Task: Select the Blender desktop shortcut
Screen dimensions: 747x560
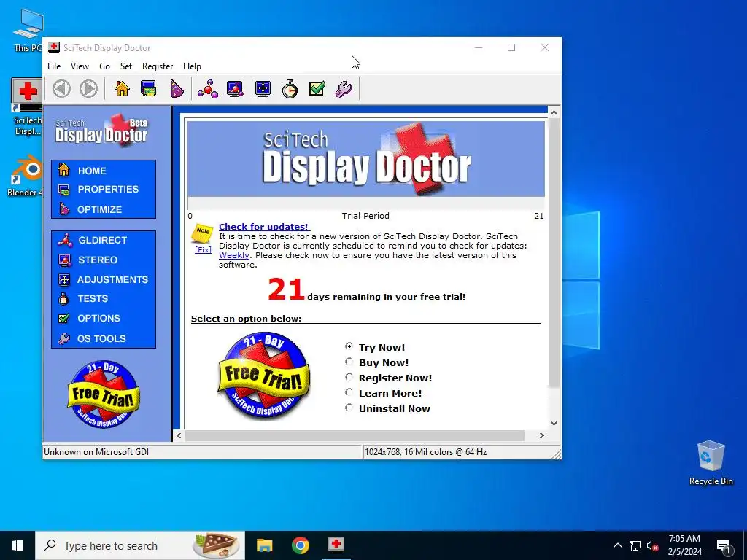Action: [x=25, y=175]
